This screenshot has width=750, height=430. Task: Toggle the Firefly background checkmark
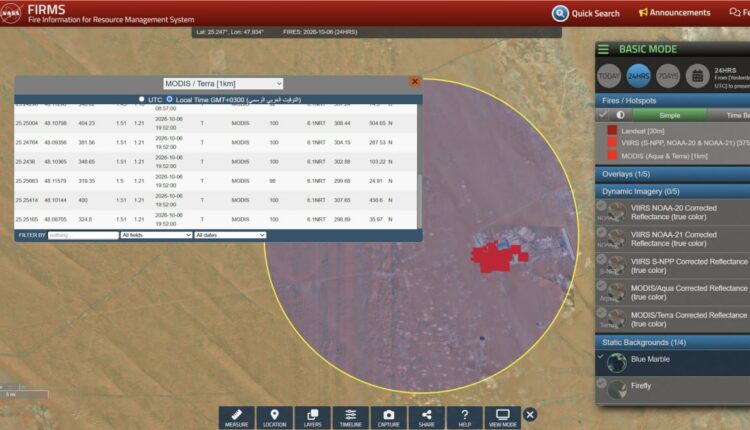602,383
